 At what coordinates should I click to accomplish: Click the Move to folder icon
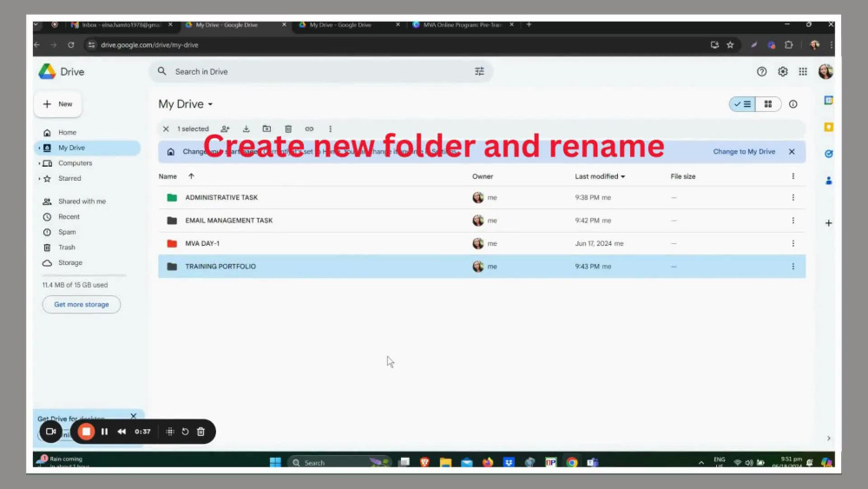pos(266,129)
